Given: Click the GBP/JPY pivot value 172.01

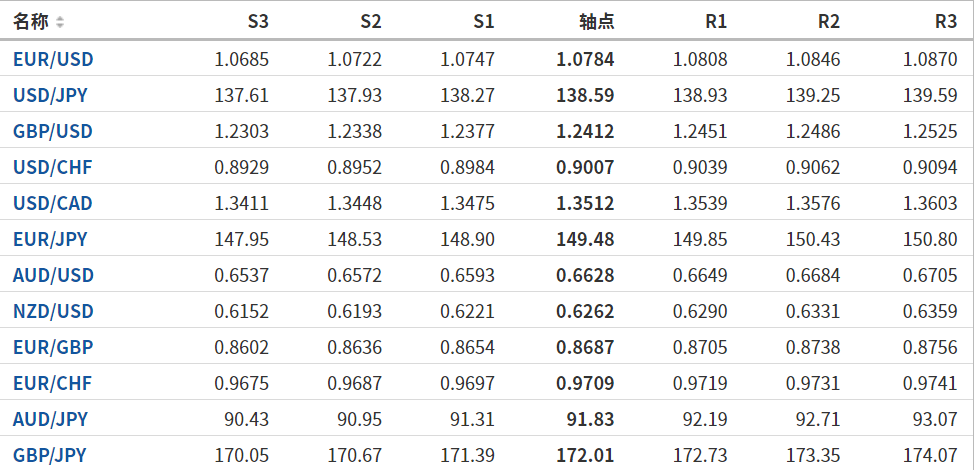Looking at the screenshot, I should click(x=585, y=455).
